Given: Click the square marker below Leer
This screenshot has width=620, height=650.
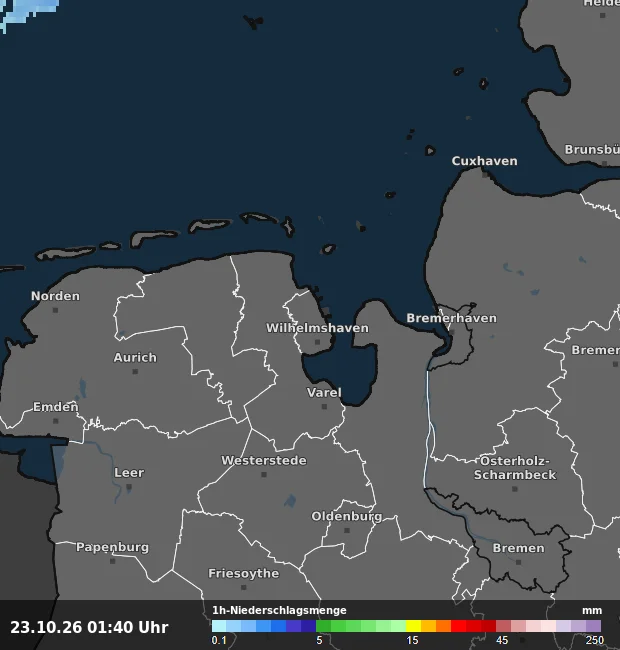Looking at the screenshot, I should tap(129, 487).
